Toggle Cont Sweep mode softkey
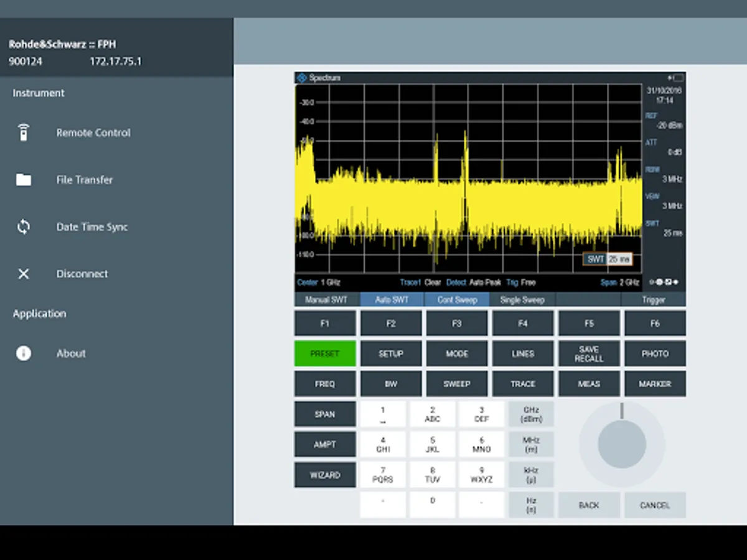 pos(457,300)
